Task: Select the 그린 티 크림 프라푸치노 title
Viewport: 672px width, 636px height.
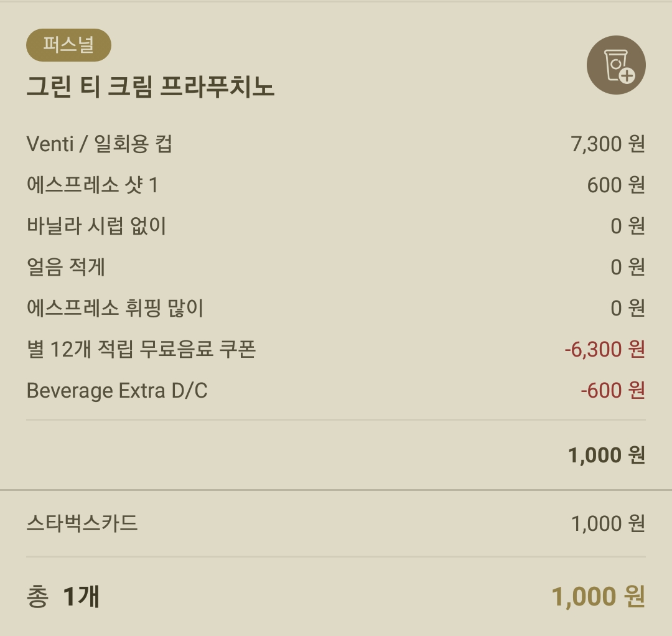Action: tap(151, 87)
